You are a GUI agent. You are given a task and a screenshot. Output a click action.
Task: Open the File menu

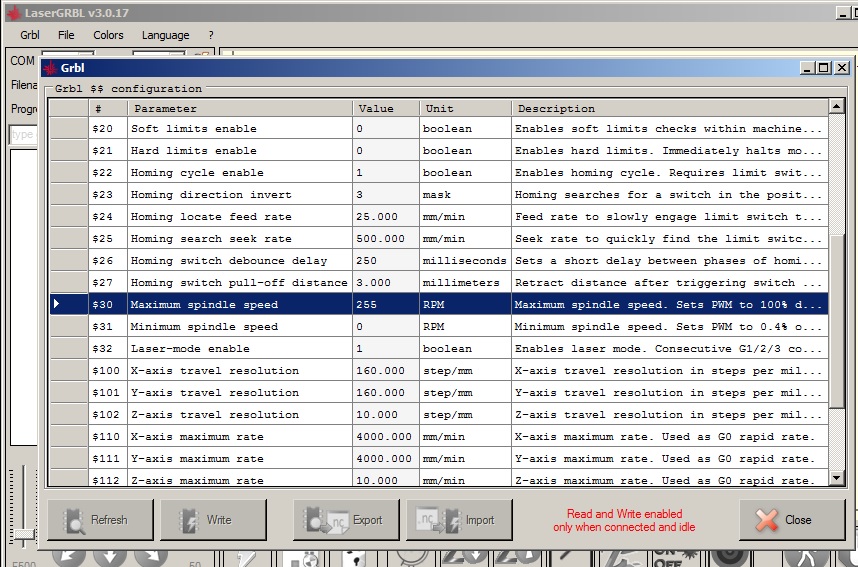(66, 35)
